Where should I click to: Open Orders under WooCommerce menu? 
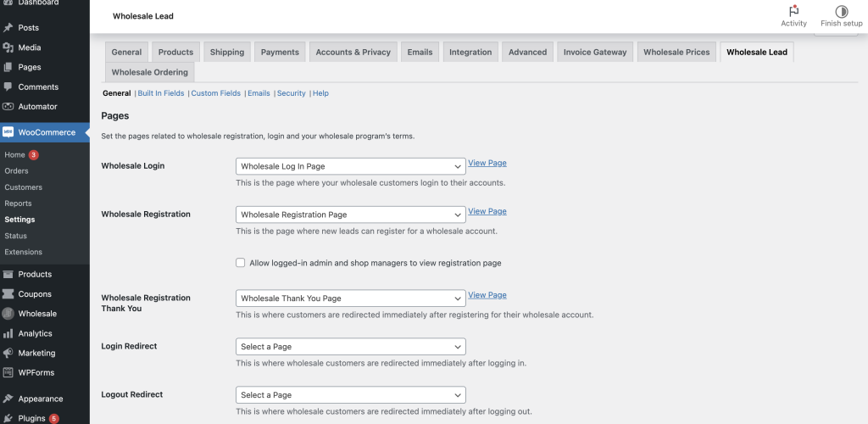(16, 171)
